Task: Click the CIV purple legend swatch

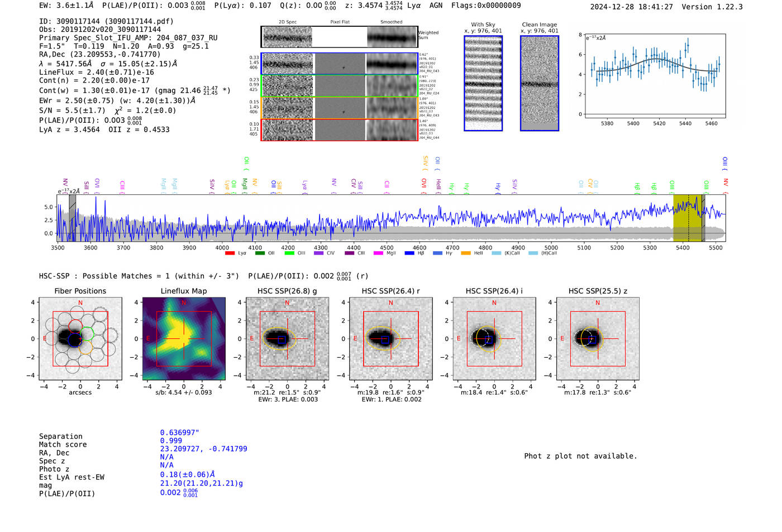Action: [x=319, y=253]
